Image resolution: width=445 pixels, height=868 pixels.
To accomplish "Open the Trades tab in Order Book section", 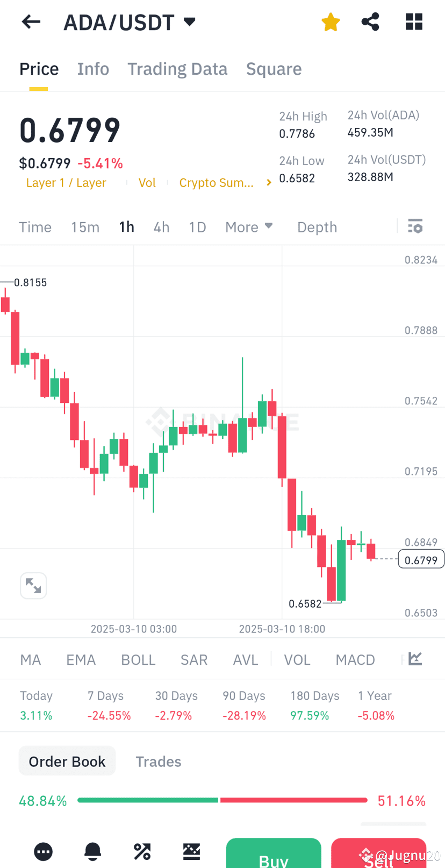I will click(159, 761).
